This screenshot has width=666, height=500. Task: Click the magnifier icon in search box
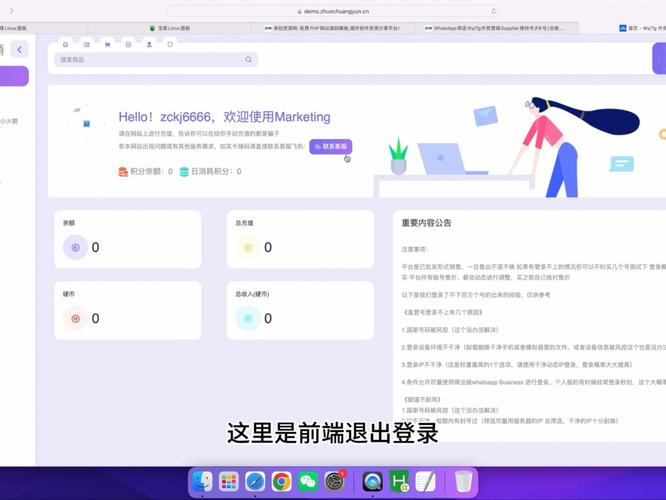tap(248, 59)
